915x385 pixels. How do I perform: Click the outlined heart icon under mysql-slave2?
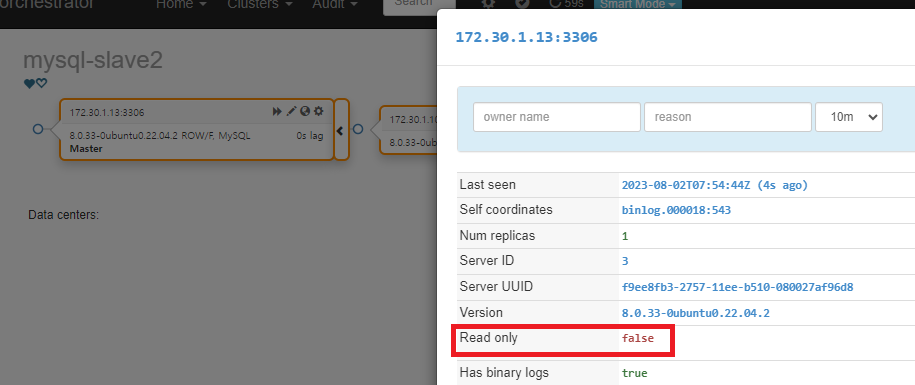41,84
